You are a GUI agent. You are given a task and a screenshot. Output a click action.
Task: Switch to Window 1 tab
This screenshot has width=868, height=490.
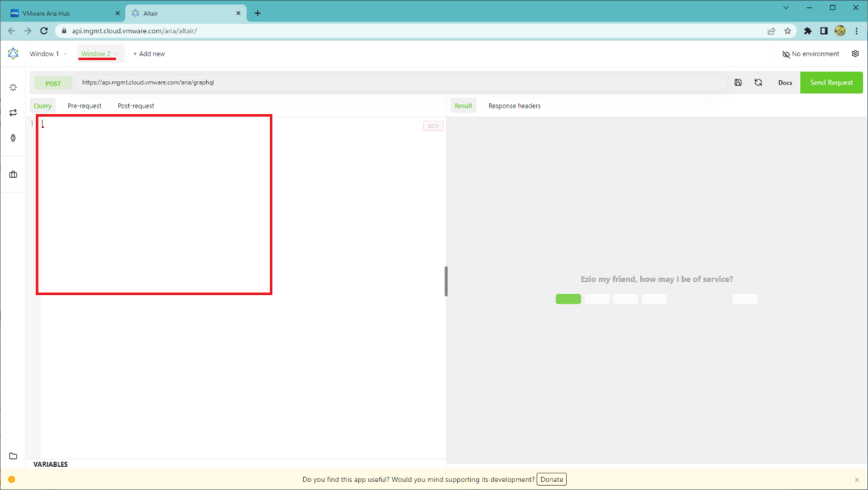[44, 54]
